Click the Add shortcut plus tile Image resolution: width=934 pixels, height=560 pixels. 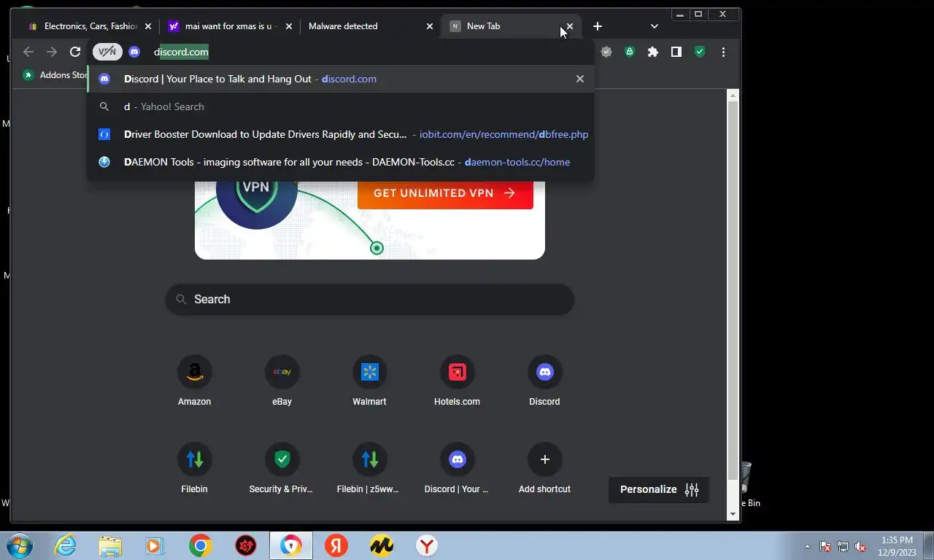[x=544, y=469]
